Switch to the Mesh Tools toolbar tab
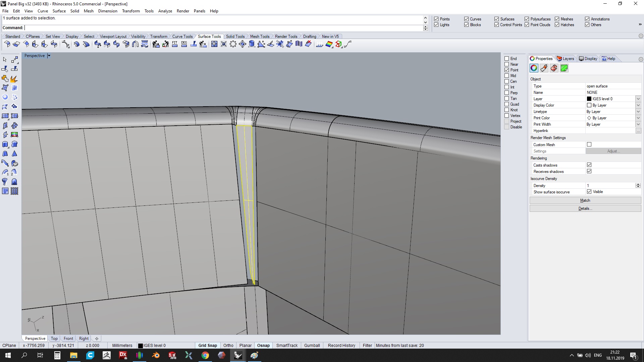Image resolution: width=644 pixels, height=362 pixels. click(x=260, y=37)
